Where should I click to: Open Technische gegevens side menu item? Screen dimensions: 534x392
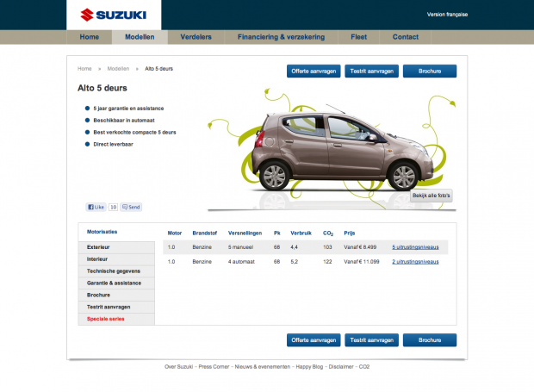[116, 271]
